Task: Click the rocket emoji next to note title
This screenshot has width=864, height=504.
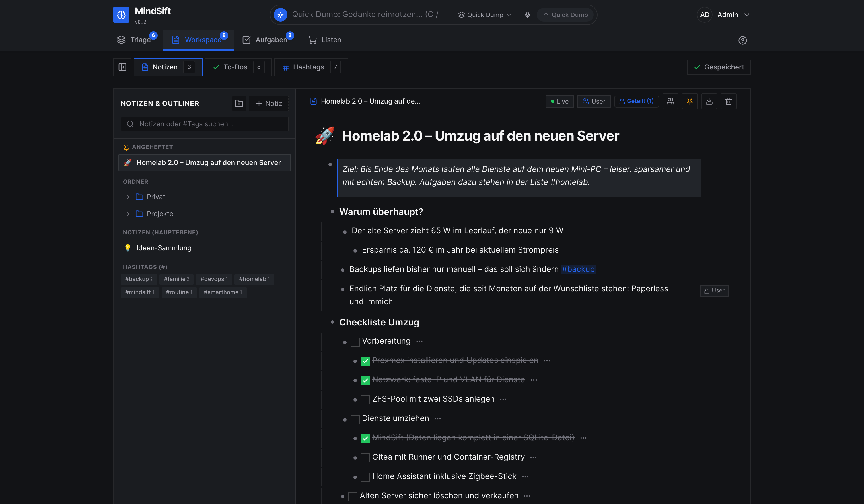Action: (325, 136)
